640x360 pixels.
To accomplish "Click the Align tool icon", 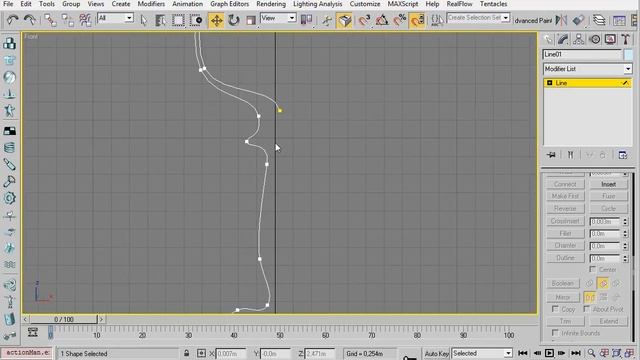I will 578,20.
